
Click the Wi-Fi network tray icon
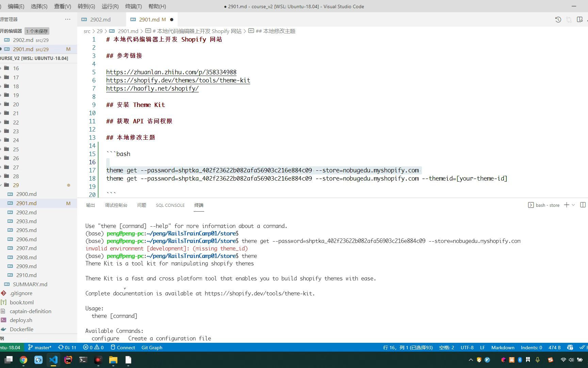[x=563, y=360]
